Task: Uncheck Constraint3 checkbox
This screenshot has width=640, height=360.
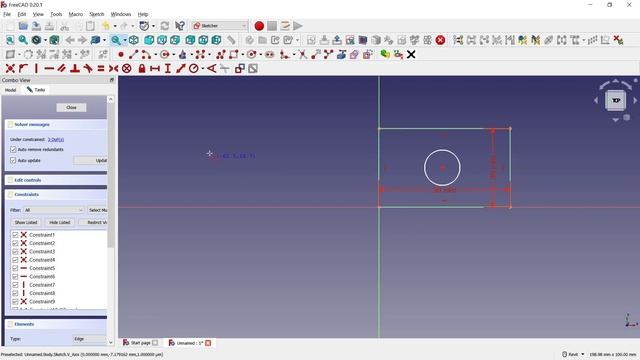Action: click(15, 251)
